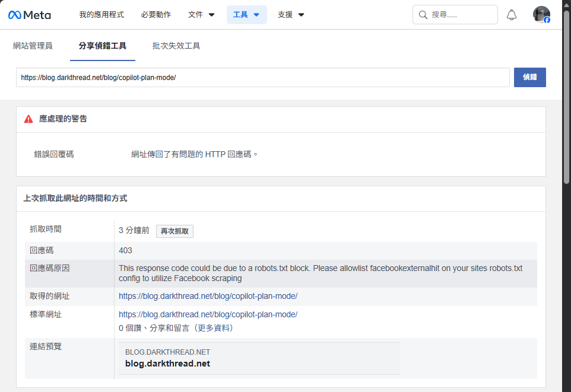Expand the 文件 dropdown menu
Screen dimensions: 571x392
click(x=202, y=15)
